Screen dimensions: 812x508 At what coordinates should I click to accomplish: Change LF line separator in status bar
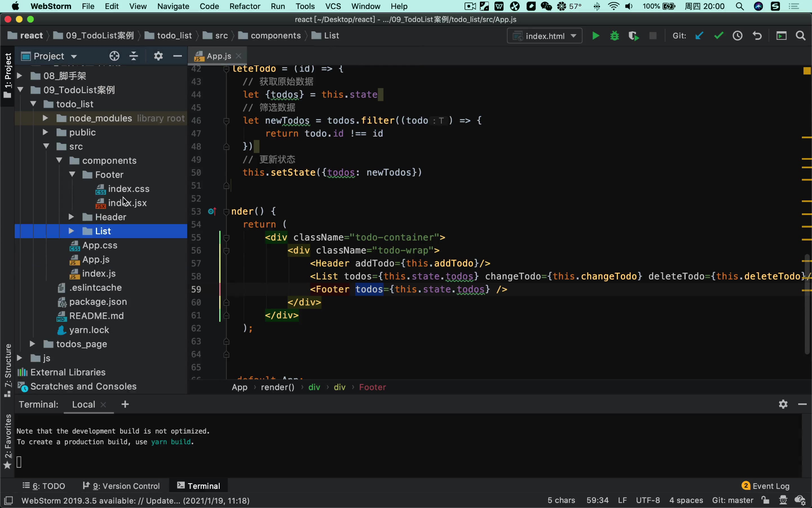coord(622,500)
